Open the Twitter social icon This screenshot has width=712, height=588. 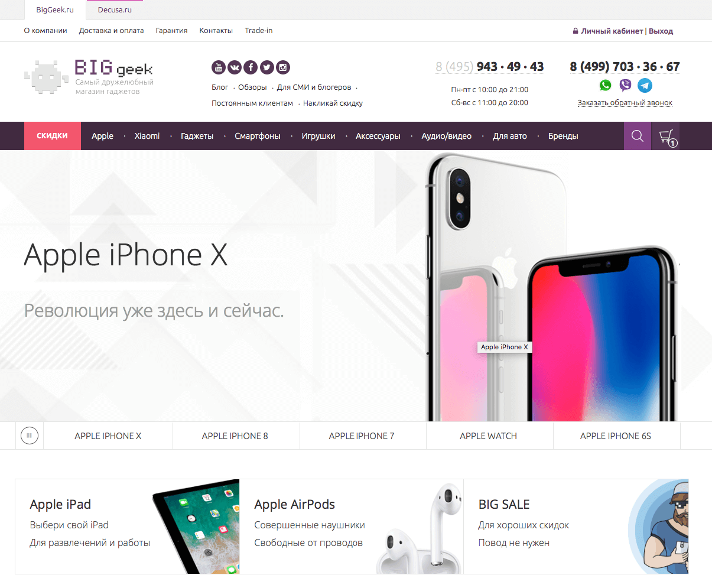(266, 67)
